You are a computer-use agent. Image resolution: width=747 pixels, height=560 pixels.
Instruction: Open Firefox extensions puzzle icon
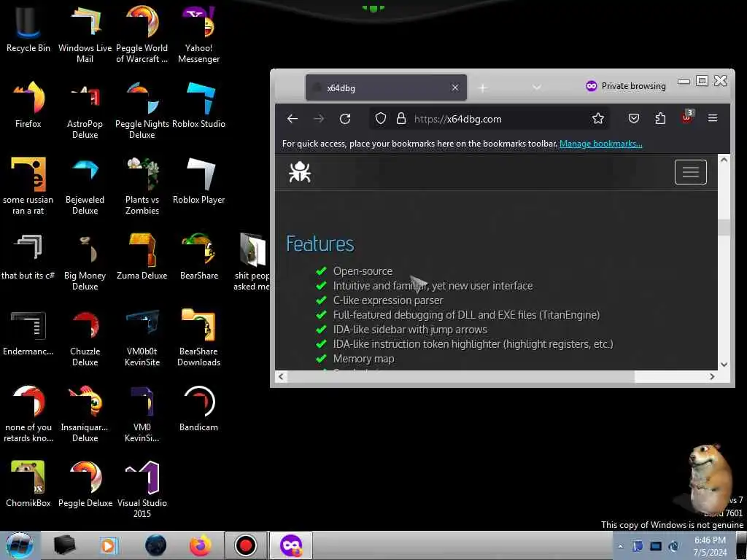tap(660, 119)
